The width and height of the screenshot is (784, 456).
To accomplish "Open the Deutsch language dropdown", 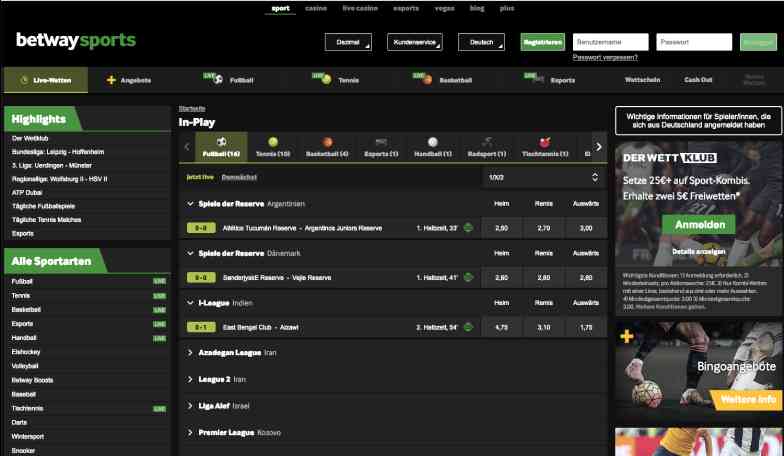I will click(x=481, y=42).
